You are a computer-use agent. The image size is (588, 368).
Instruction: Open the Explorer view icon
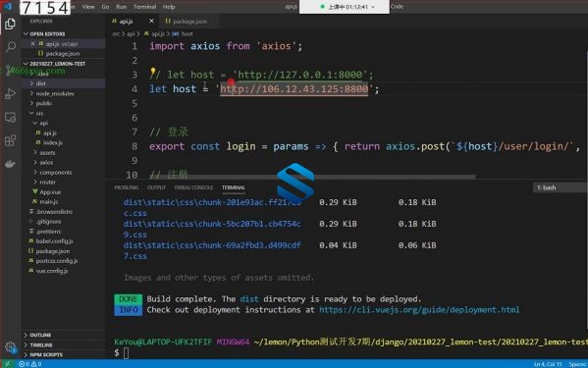(11, 25)
